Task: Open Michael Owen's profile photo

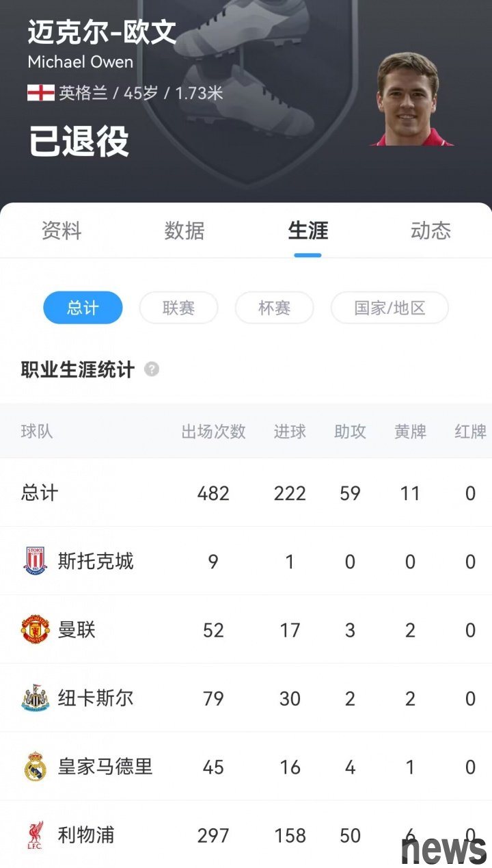Action: point(412,98)
